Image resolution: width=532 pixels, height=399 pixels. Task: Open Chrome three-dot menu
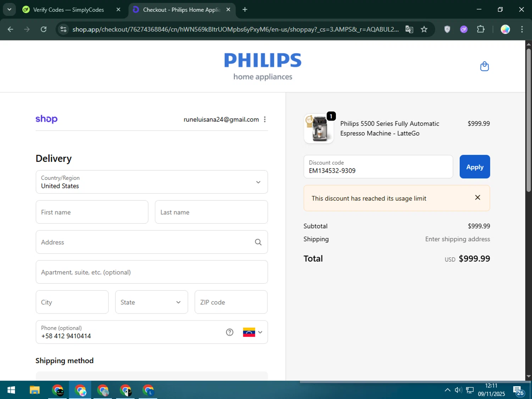(x=522, y=29)
